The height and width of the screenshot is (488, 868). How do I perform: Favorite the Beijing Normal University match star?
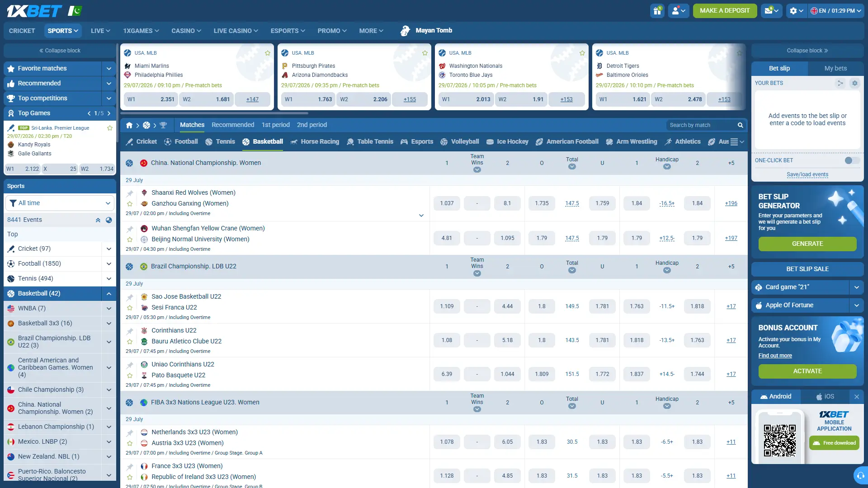click(x=130, y=240)
